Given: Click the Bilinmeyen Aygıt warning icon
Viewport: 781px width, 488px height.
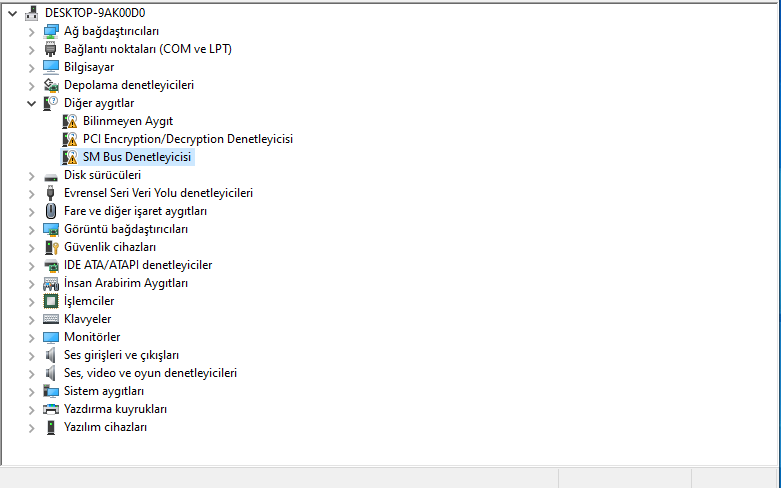Looking at the screenshot, I should [70, 121].
